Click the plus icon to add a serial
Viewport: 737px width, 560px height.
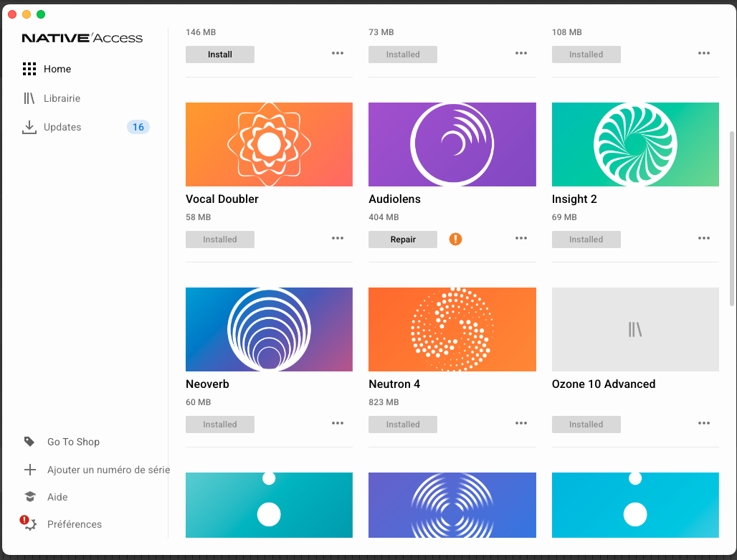point(29,470)
